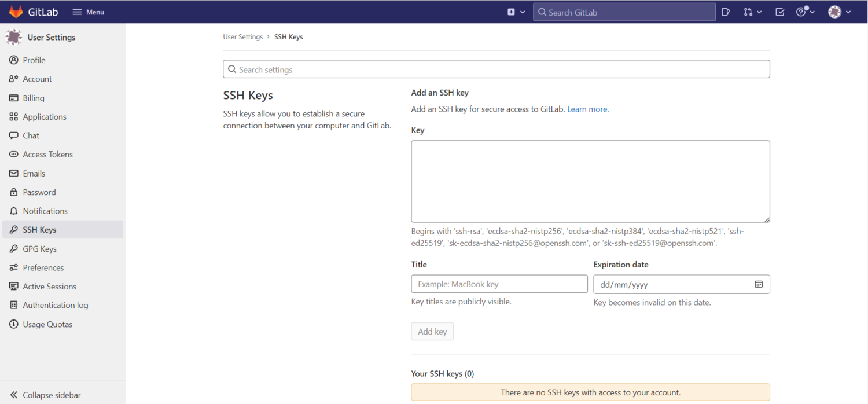The width and height of the screenshot is (868, 404).
Task: Click the plus icon for creating new items
Action: [x=510, y=11]
